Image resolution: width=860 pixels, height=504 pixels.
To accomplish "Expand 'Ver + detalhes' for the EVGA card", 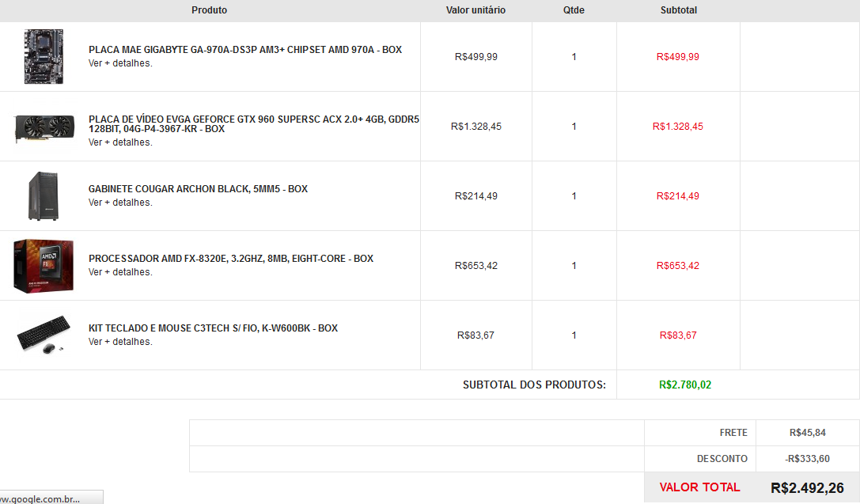I will pyautogui.click(x=120, y=142).
